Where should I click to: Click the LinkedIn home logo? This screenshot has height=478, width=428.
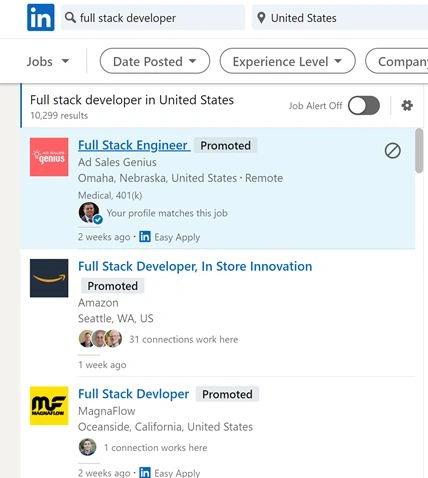(x=41, y=17)
